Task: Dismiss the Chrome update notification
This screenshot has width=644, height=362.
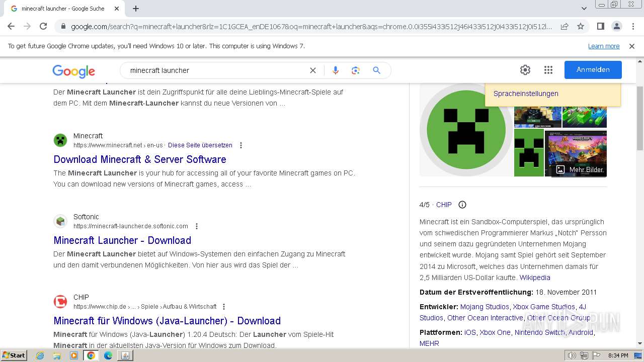Action: click(632, 46)
